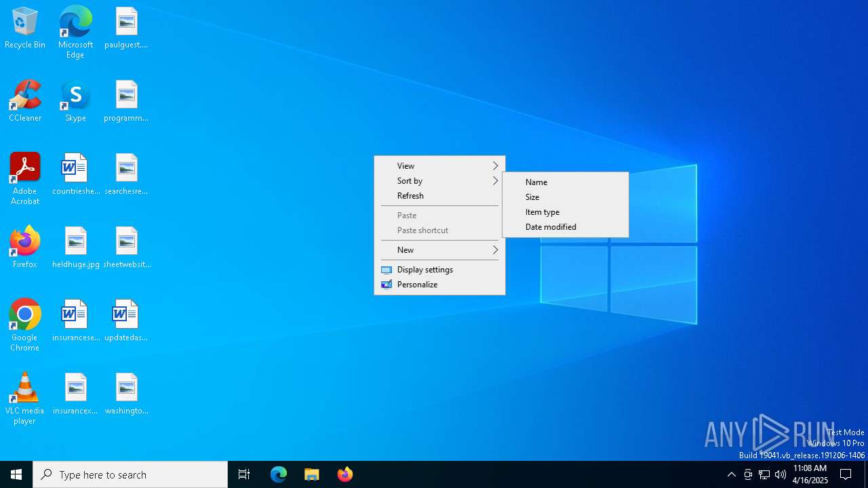Screen dimensions: 868x488
Task: Open the network status tray icon
Action: (764, 474)
